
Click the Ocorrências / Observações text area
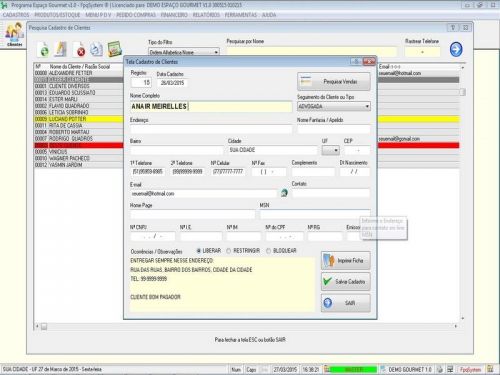pos(222,284)
